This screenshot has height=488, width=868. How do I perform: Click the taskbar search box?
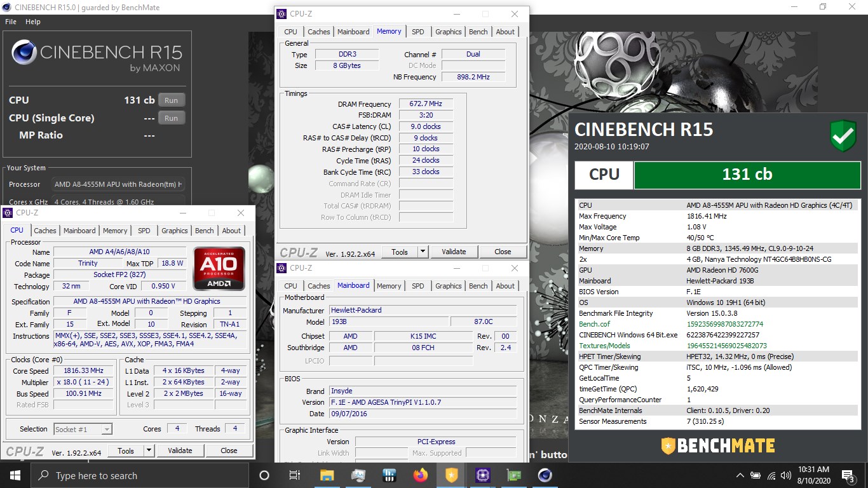140,475
